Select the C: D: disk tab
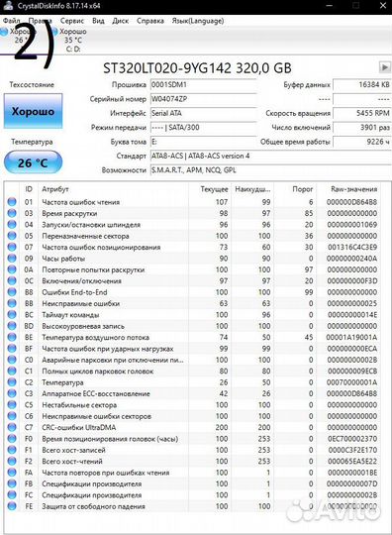The height and width of the screenshot is (535, 392). pyautogui.click(x=70, y=40)
